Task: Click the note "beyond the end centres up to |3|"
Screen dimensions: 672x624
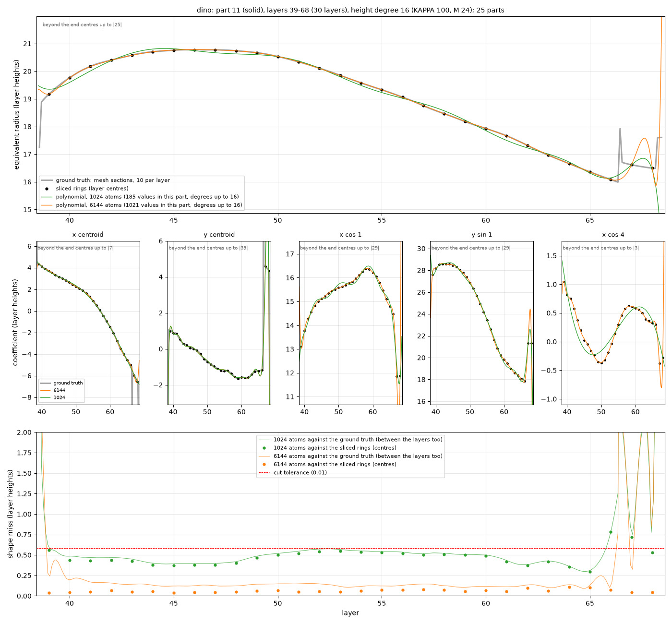Action: [601, 248]
